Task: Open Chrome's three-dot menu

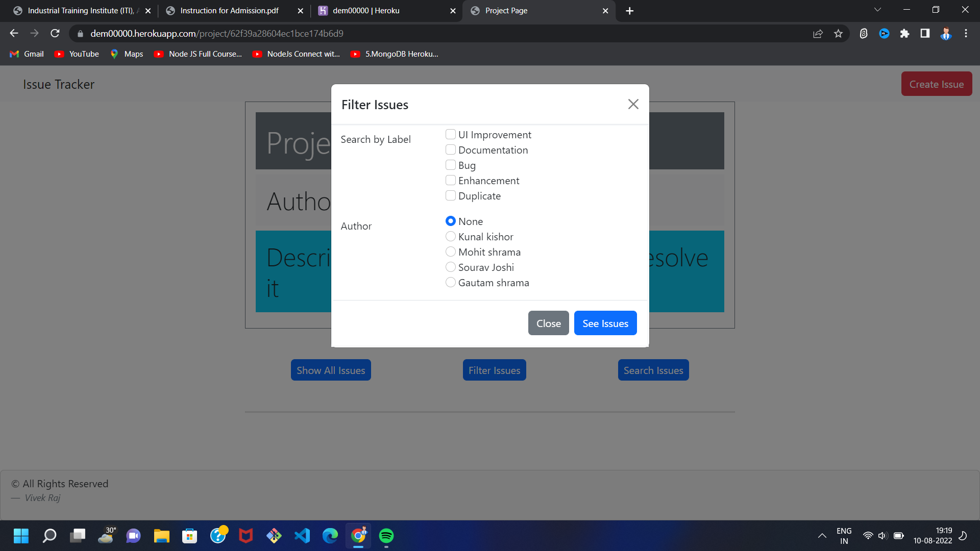Action: coord(966,33)
